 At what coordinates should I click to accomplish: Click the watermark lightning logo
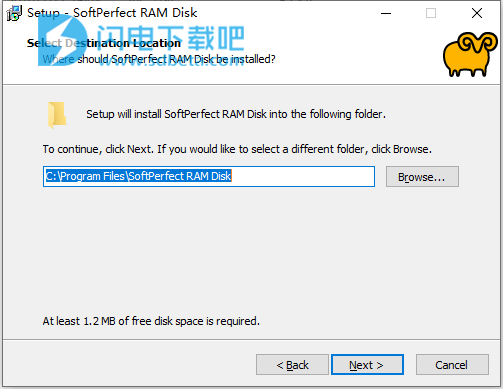point(61,40)
